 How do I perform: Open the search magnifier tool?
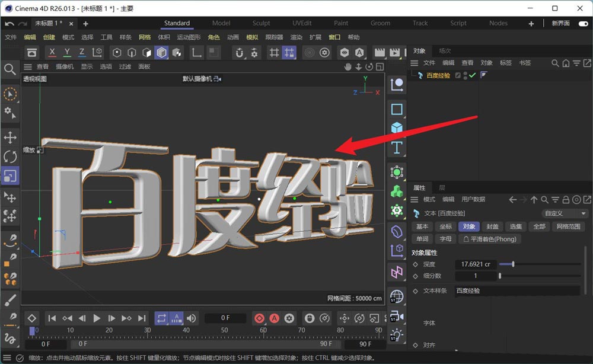pos(10,69)
